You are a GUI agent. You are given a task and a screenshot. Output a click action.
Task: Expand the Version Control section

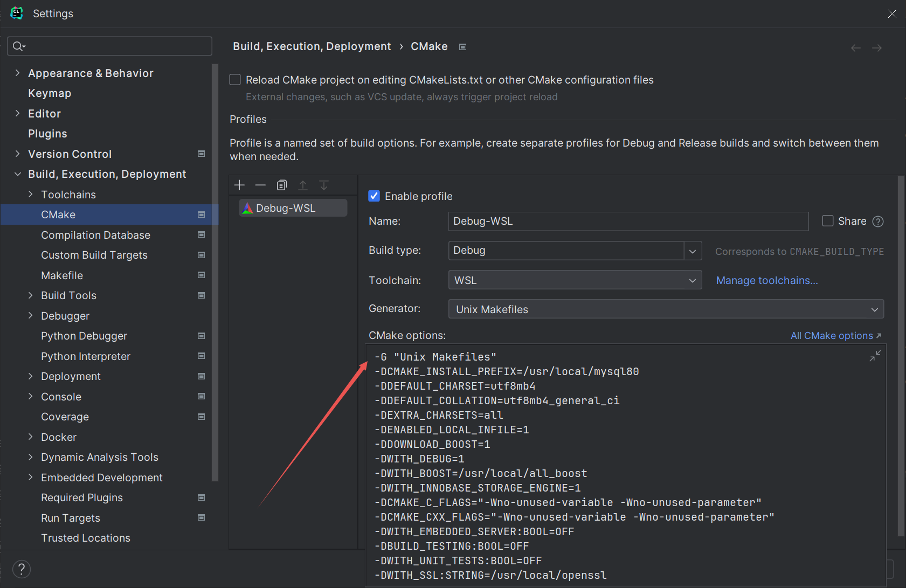17,154
